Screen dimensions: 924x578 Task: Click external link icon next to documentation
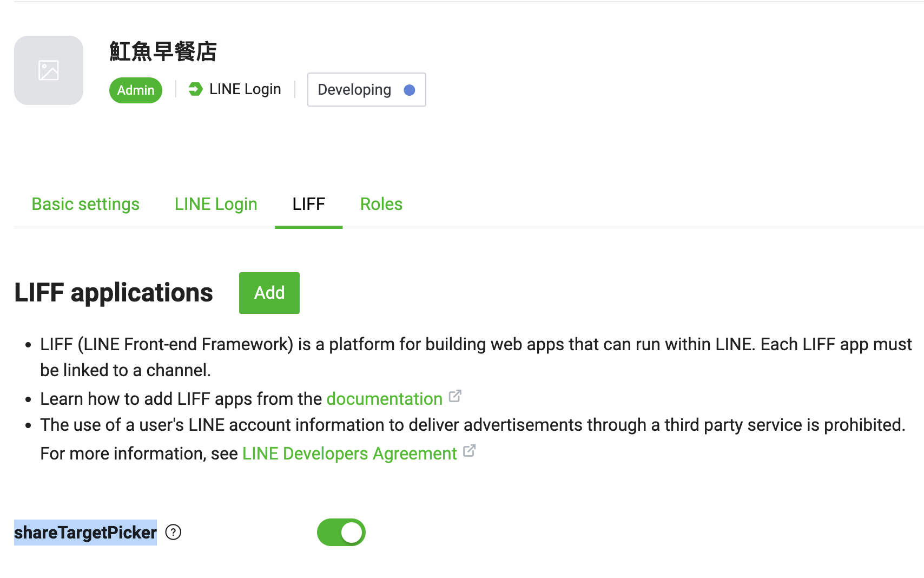455,396
